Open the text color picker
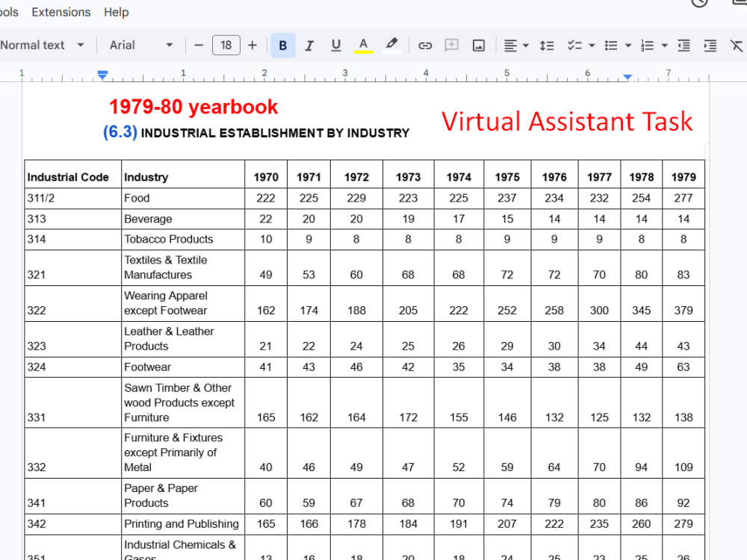 [x=363, y=46]
